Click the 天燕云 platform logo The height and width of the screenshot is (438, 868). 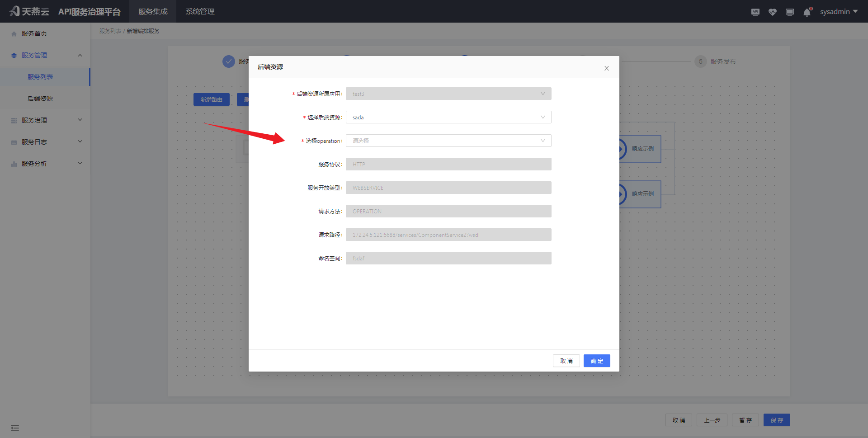click(28, 11)
